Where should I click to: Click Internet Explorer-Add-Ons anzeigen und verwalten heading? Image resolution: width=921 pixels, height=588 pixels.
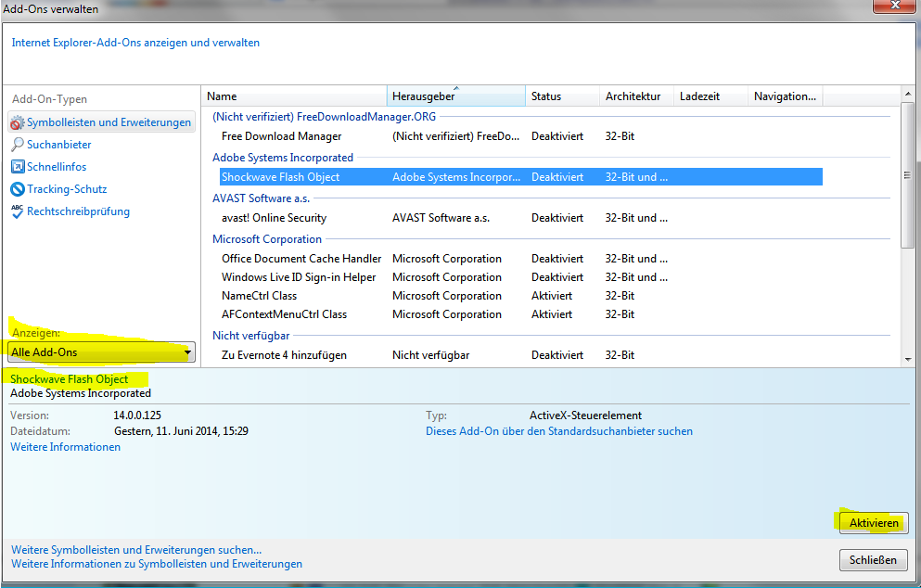135,43
